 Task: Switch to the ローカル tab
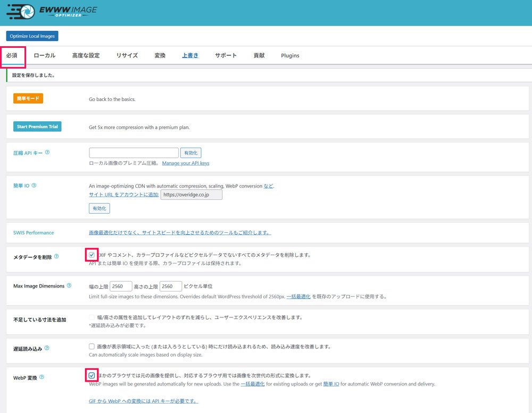45,55
